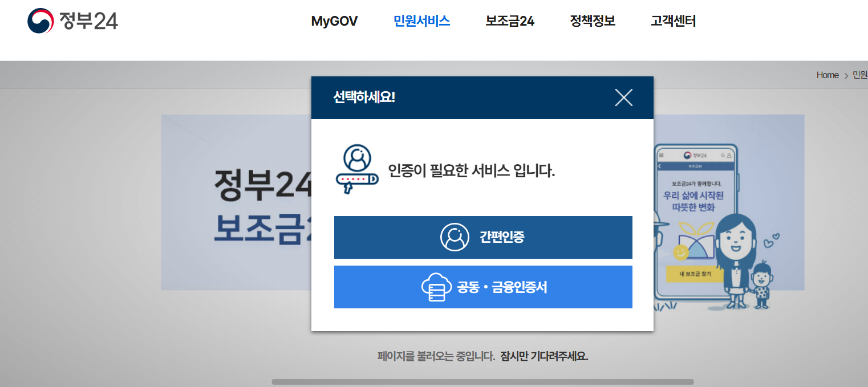Click the user icon on 간편인증 button
The height and width of the screenshot is (387, 868).
(x=455, y=237)
